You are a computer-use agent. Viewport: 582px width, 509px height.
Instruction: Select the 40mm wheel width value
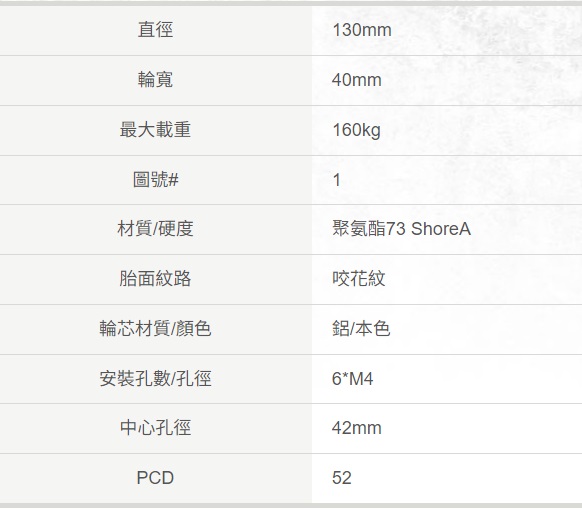click(x=357, y=80)
